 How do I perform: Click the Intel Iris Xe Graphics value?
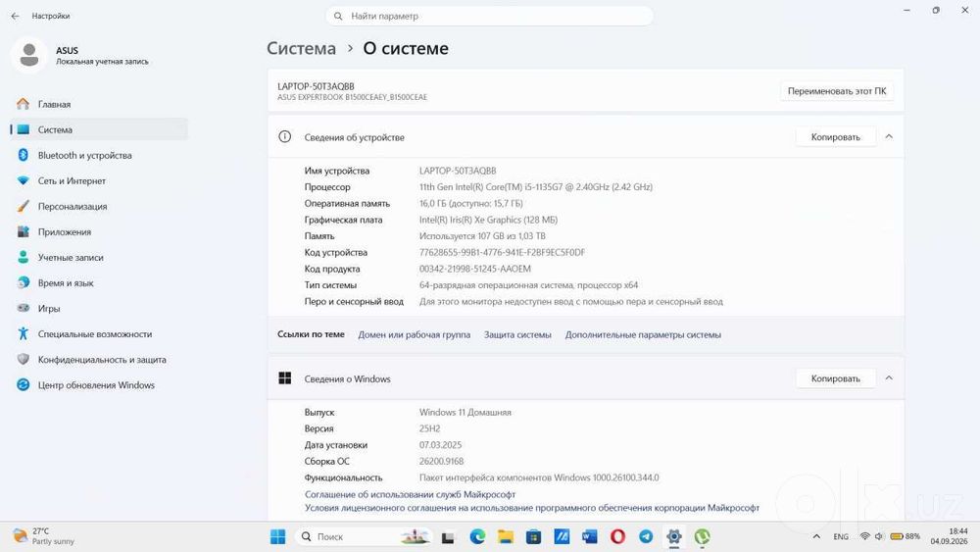click(488, 220)
